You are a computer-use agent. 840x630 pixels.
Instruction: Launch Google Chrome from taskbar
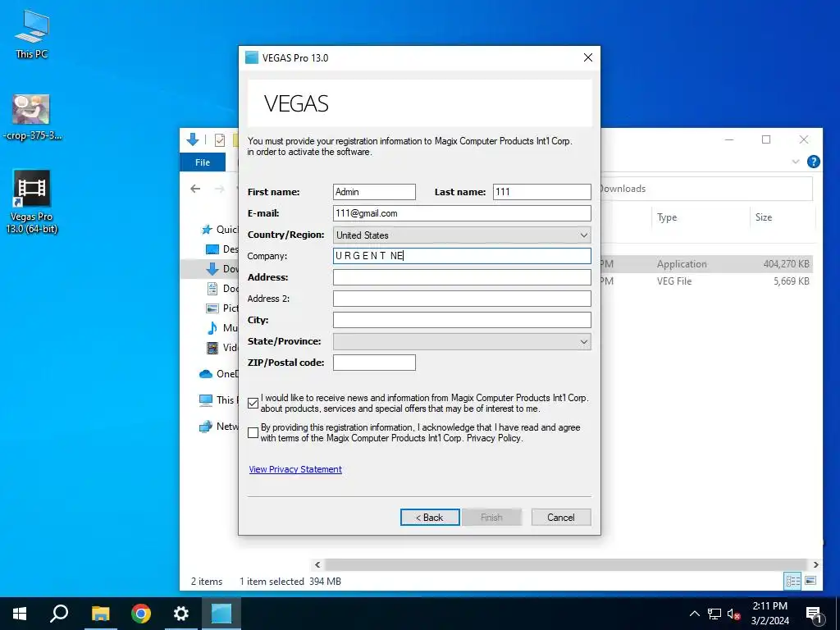(x=141, y=614)
